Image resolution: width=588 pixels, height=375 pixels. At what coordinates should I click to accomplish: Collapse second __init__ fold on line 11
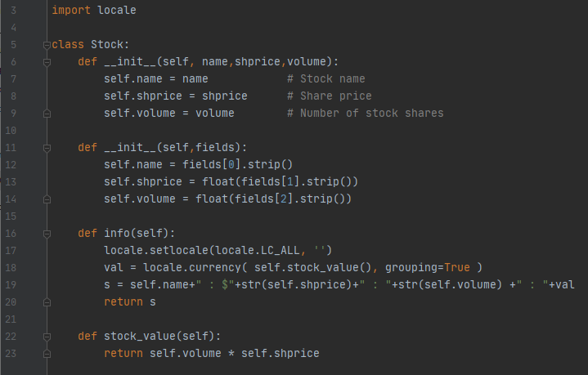(x=47, y=149)
